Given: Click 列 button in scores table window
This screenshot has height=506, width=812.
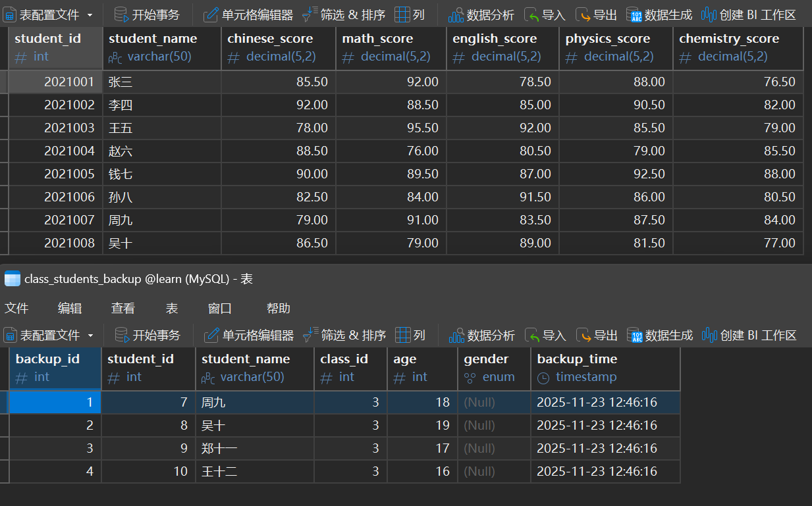Looking at the screenshot, I should pos(410,14).
